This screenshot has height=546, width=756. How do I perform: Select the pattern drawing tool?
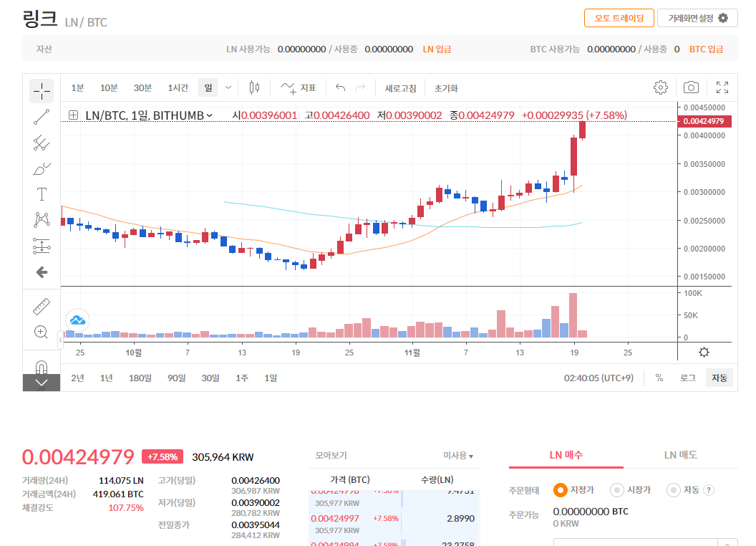[x=42, y=220]
